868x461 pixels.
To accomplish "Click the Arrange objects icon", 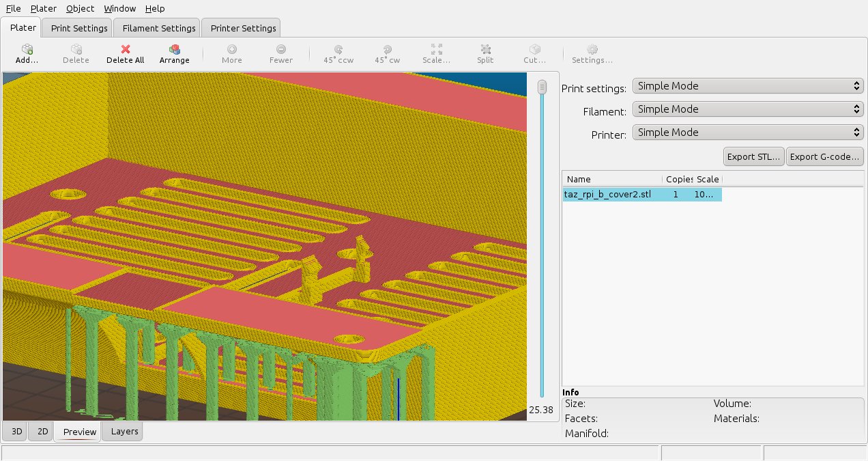I will click(x=175, y=50).
